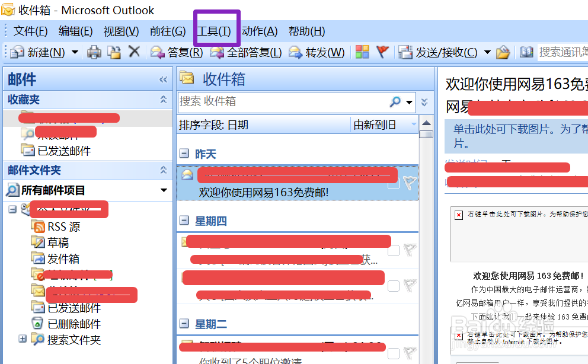Click the 排序字段: 日期 column header

[264, 125]
